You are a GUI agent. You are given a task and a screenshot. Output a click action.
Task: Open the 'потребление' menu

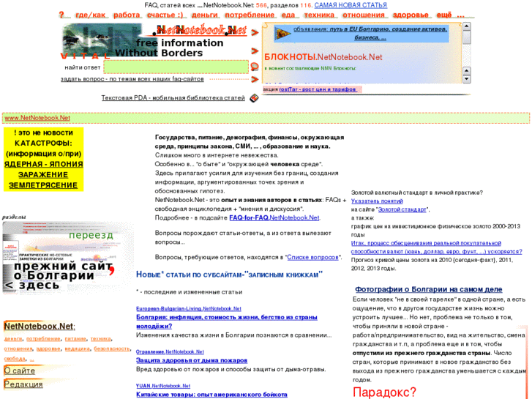250,15
